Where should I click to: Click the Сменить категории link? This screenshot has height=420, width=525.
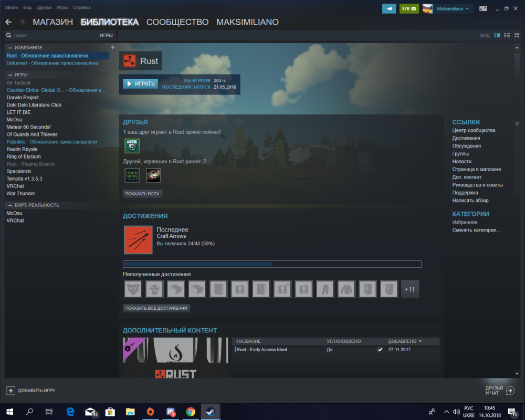click(x=476, y=230)
